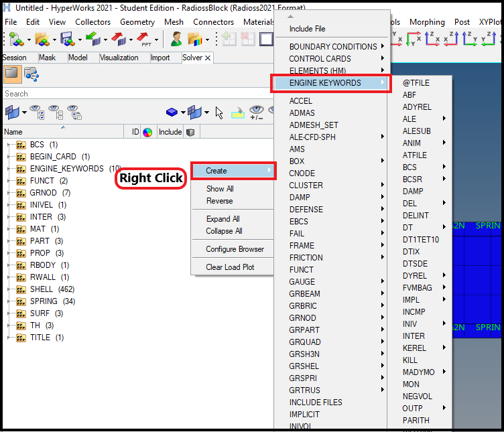The width and height of the screenshot is (504, 432).
Task: Click the yellow highlight isolate icon
Action: (238, 113)
